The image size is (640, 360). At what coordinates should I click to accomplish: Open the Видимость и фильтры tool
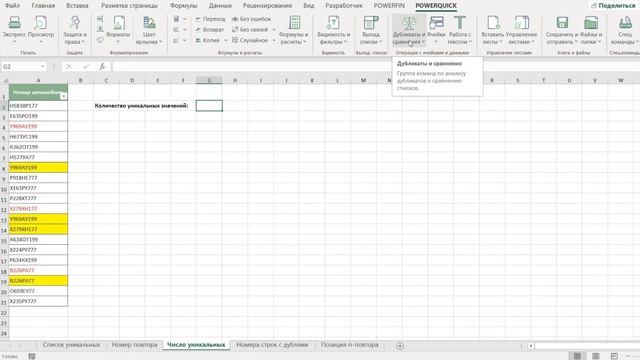pos(333,30)
